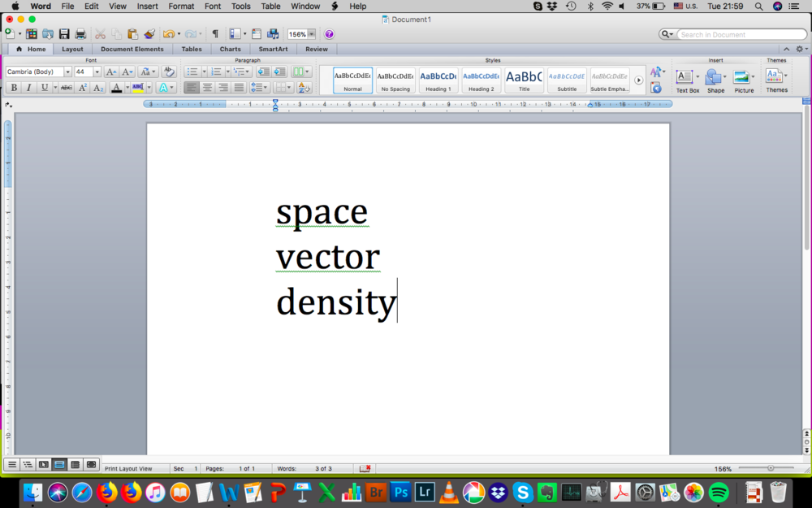Image resolution: width=812 pixels, height=508 pixels.
Task: Expand the zoom percentage dropdown
Action: point(312,34)
